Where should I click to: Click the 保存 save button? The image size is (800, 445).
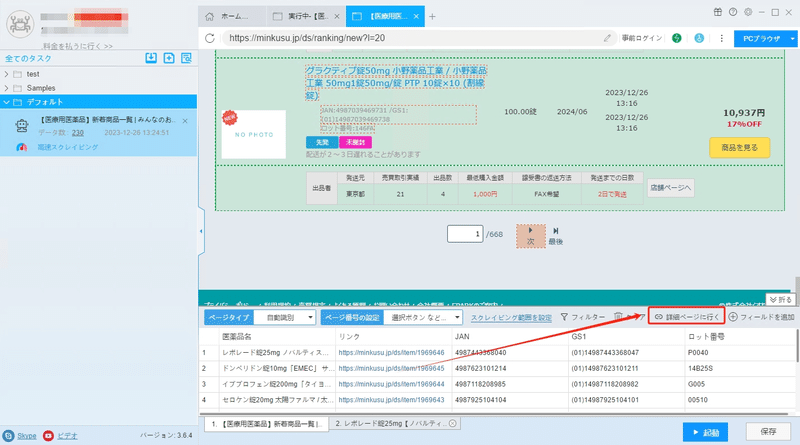pyautogui.click(x=768, y=432)
